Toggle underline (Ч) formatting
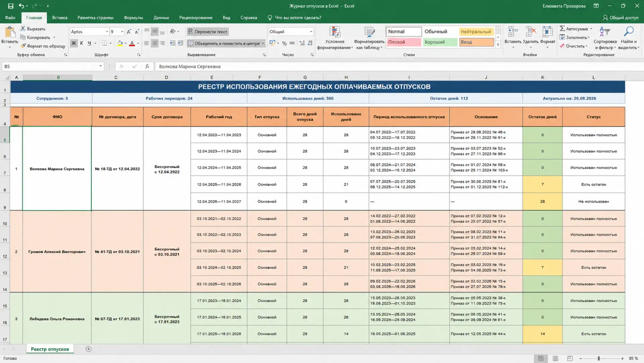 coord(89,43)
